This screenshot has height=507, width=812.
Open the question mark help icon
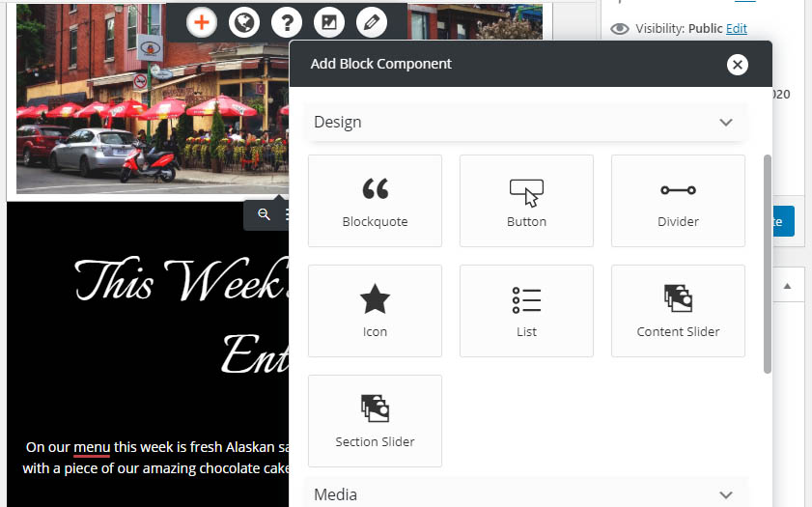point(286,22)
